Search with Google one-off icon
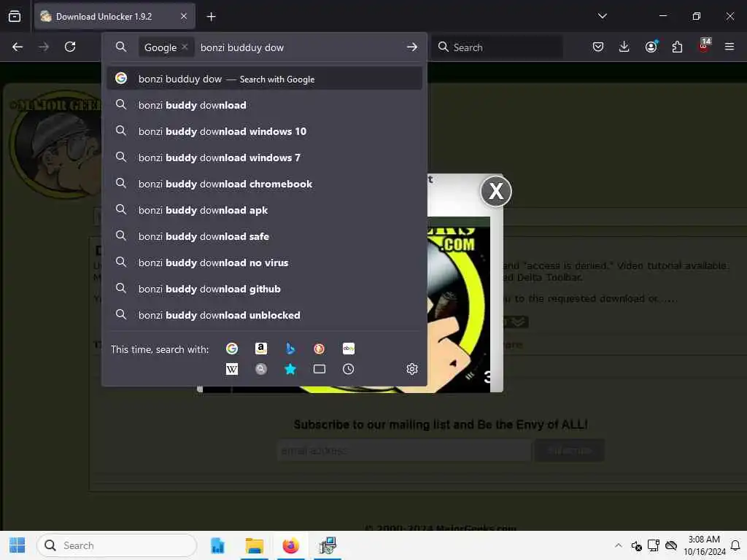747x560 pixels. (x=232, y=349)
